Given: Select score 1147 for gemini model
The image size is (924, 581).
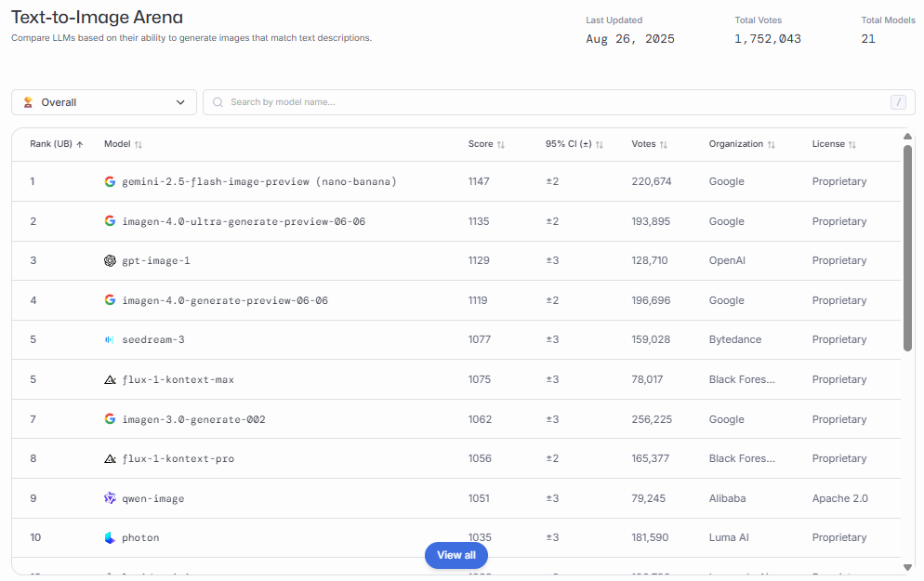Looking at the screenshot, I should 479,181.
